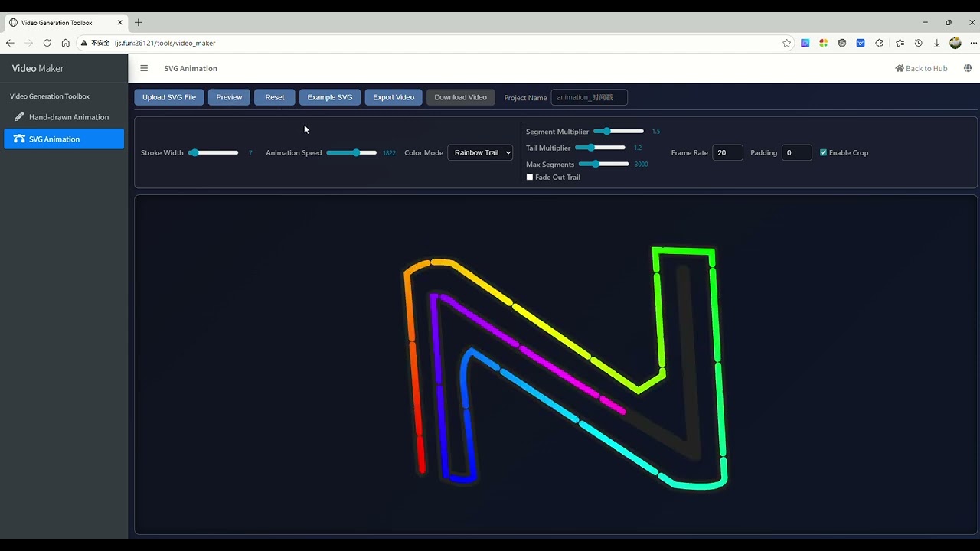Click Back to Hub link
Screen dimensions: 980x551
point(921,68)
